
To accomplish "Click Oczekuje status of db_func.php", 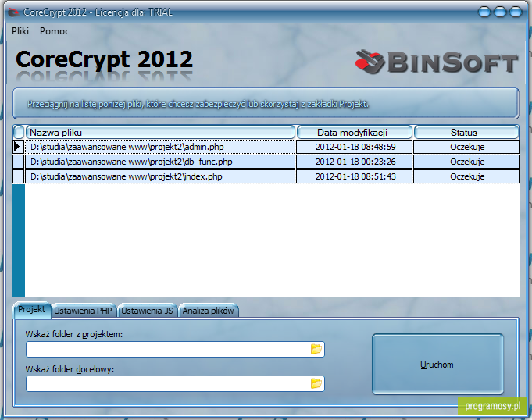I will coord(466,162).
